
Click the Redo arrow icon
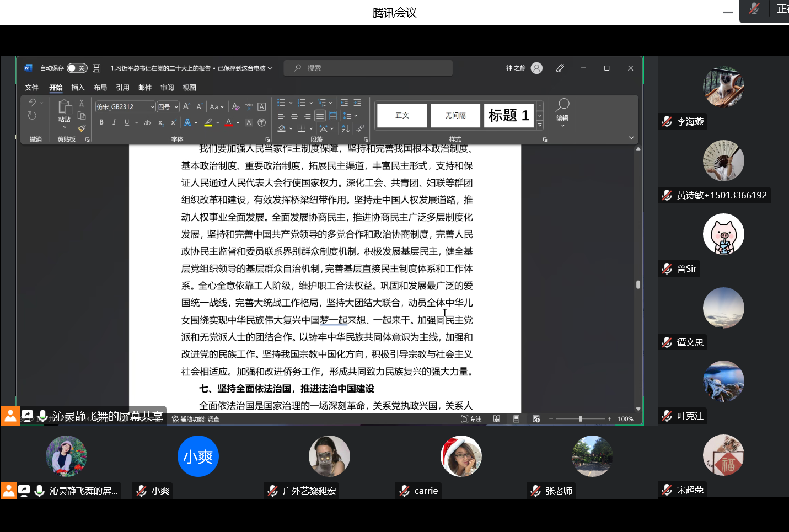point(32,116)
